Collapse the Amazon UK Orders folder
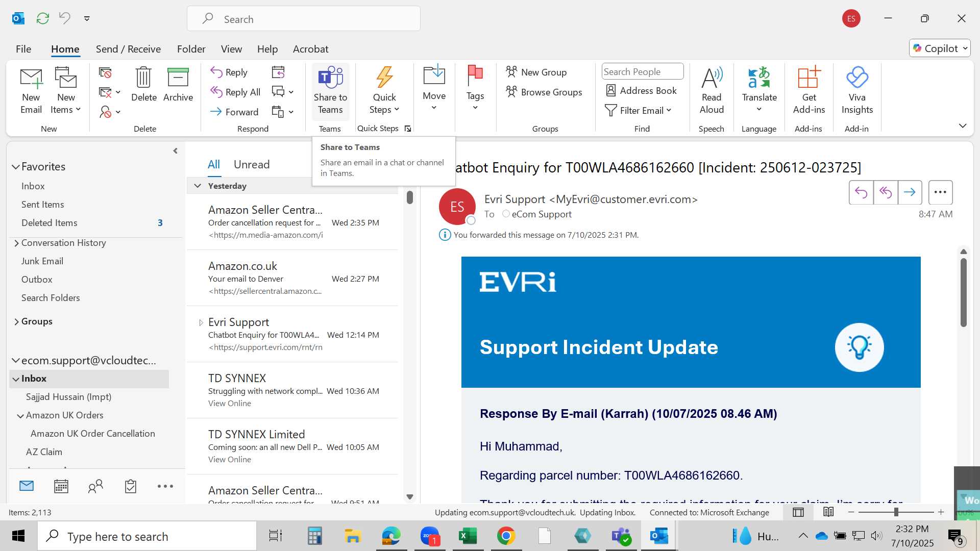 point(20,416)
